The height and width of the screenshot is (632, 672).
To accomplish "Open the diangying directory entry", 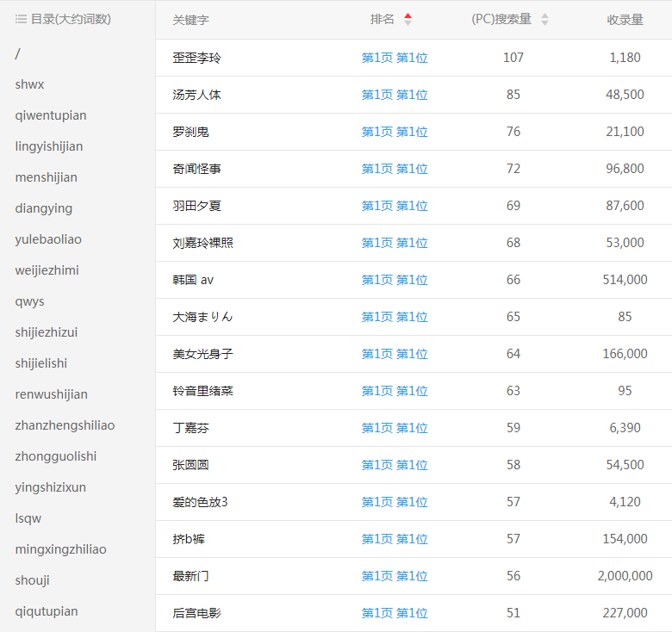I will (x=44, y=208).
